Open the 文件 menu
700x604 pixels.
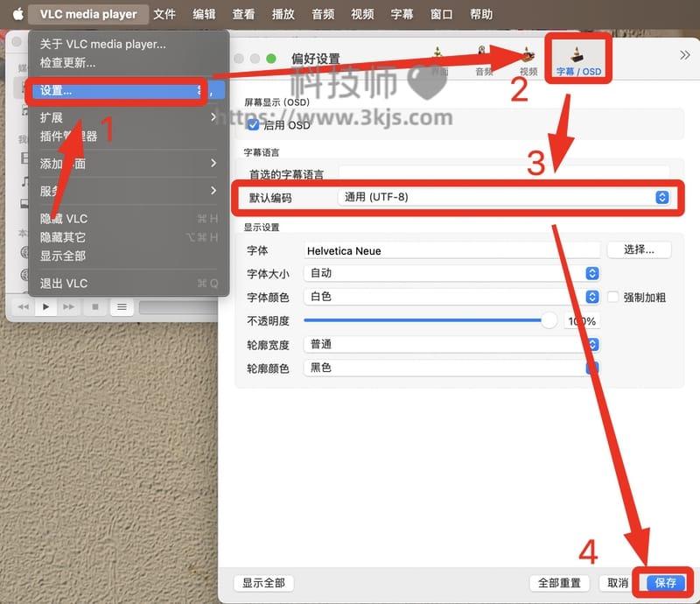click(x=164, y=14)
